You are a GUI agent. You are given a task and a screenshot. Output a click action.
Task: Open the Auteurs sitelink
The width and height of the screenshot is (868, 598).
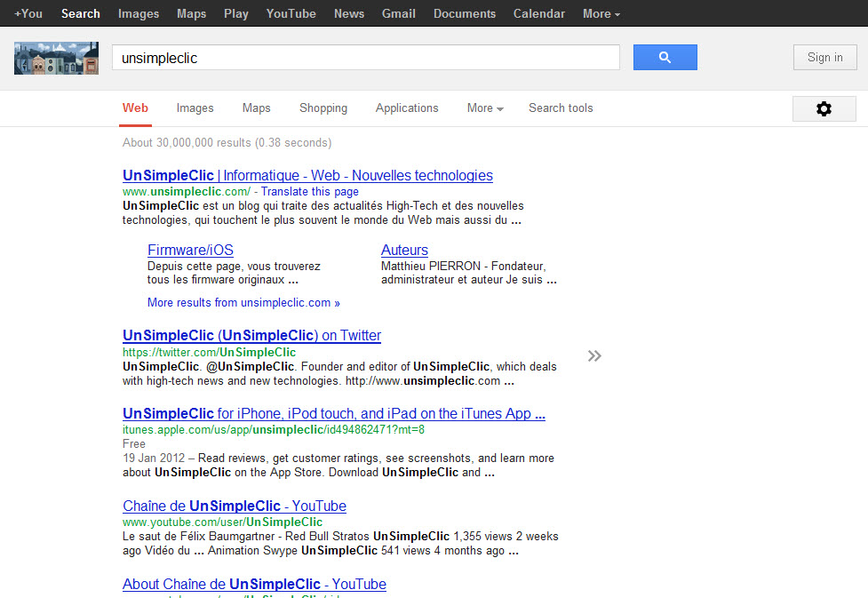(404, 251)
